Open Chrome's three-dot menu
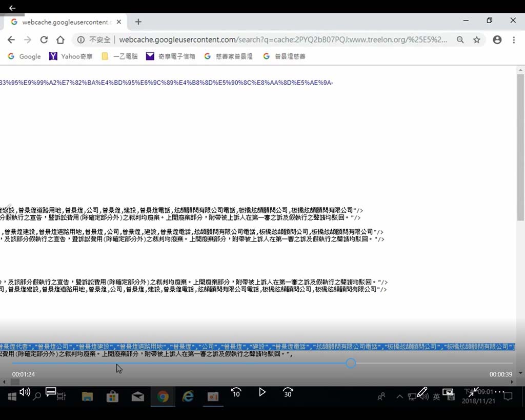This screenshot has width=525, height=420. [514, 39]
